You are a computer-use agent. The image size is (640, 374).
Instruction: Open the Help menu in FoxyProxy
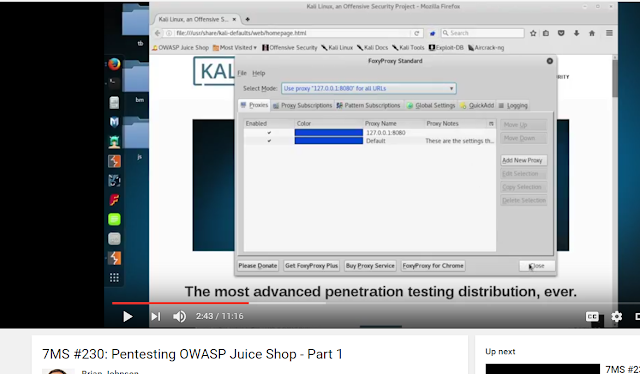tap(259, 73)
